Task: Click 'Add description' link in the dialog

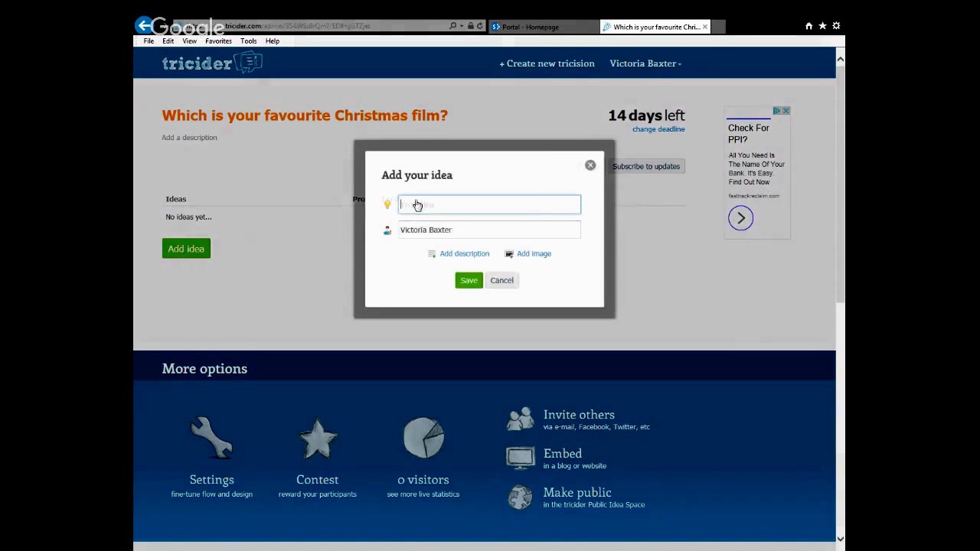Action: [x=464, y=254]
